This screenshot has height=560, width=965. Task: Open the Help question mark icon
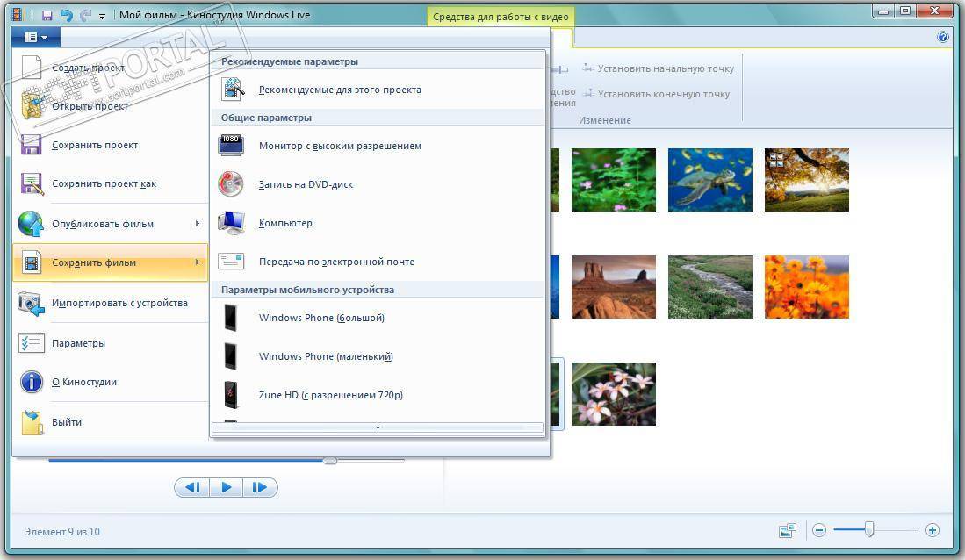(943, 38)
